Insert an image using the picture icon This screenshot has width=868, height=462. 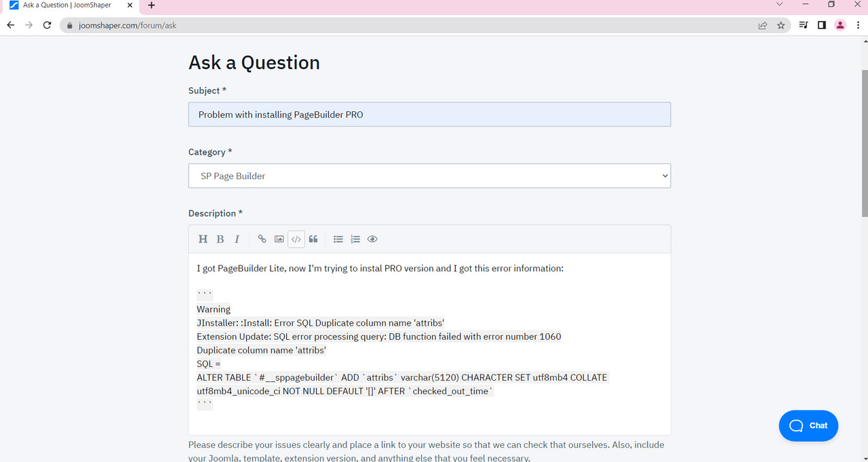click(x=279, y=239)
